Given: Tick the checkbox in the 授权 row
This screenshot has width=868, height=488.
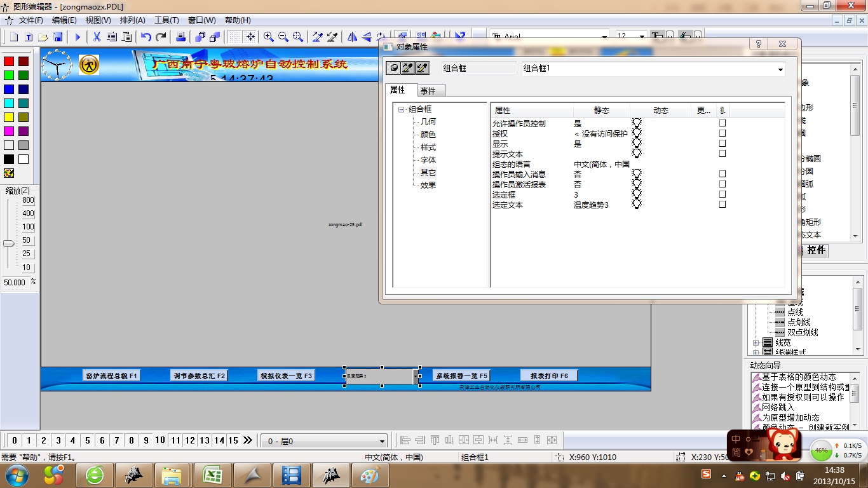Looking at the screenshot, I should (722, 133).
